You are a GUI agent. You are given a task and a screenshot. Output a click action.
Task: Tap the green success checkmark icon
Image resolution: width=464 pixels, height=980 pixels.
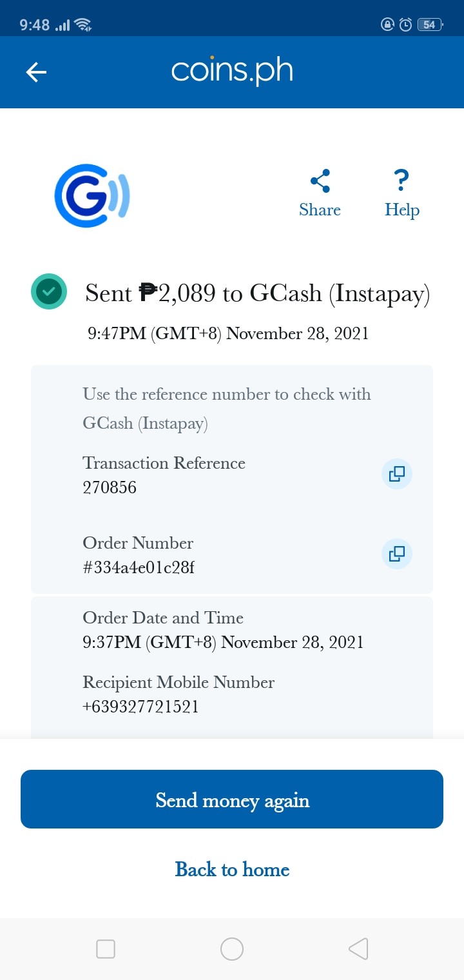click(49, 292)
